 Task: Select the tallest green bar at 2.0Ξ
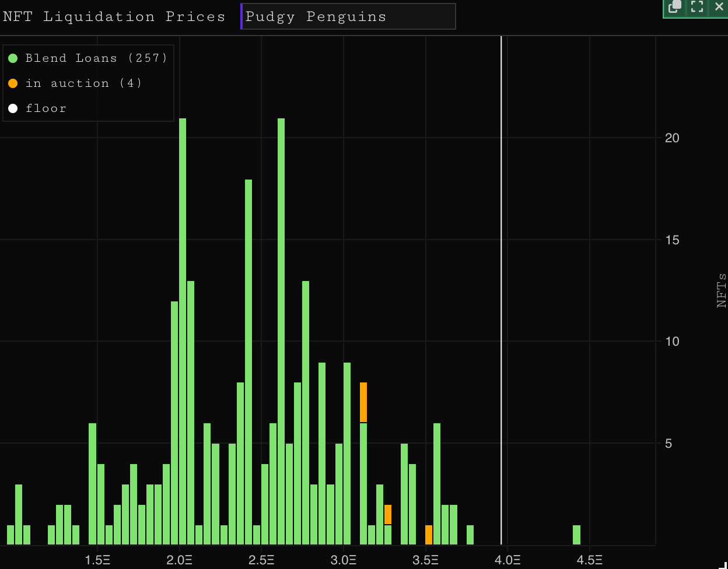(x=183, y=332)
